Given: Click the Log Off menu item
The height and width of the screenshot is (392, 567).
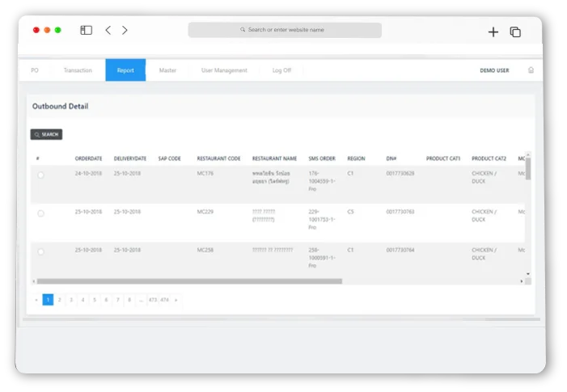Looking at the screenshot, I should 281,70.
